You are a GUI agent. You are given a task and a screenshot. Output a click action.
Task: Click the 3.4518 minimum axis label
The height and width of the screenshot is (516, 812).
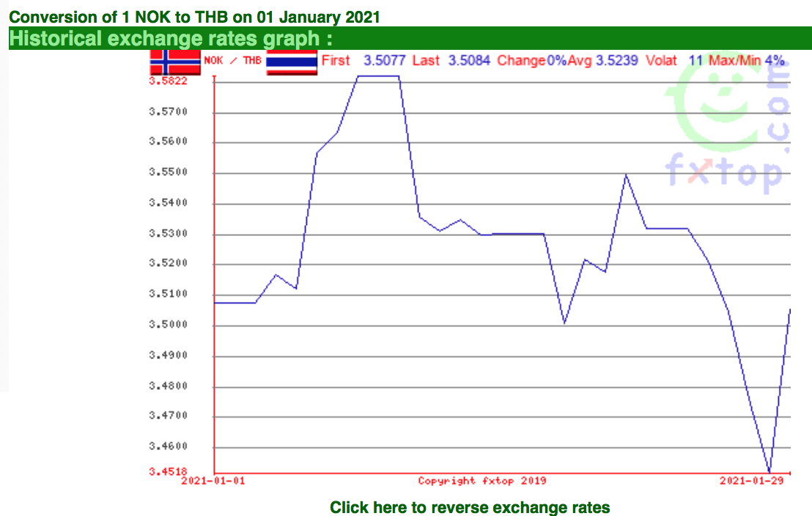pos(168,472)
